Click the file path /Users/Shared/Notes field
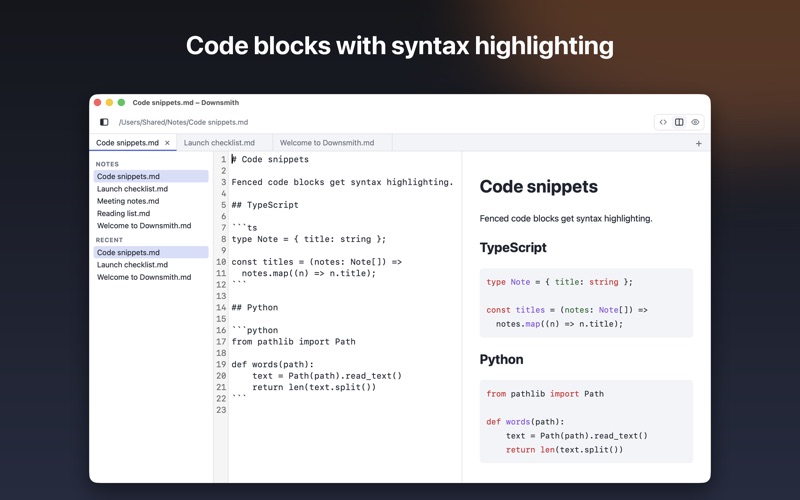 (183, 122)
